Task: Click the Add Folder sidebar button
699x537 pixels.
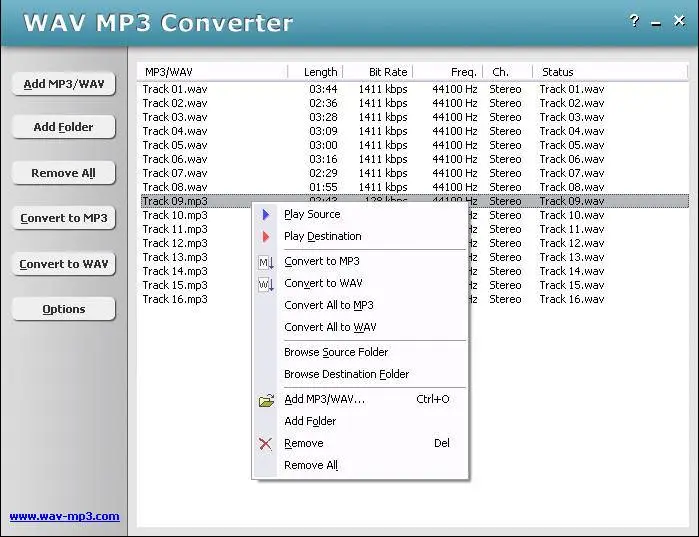Action: pyautogui.click(x=64, y=127)
